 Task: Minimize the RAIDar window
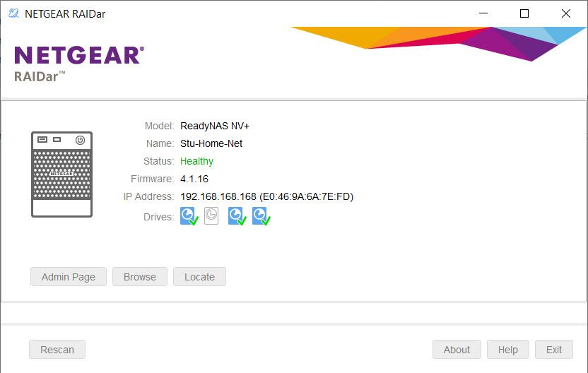(483, 13)
